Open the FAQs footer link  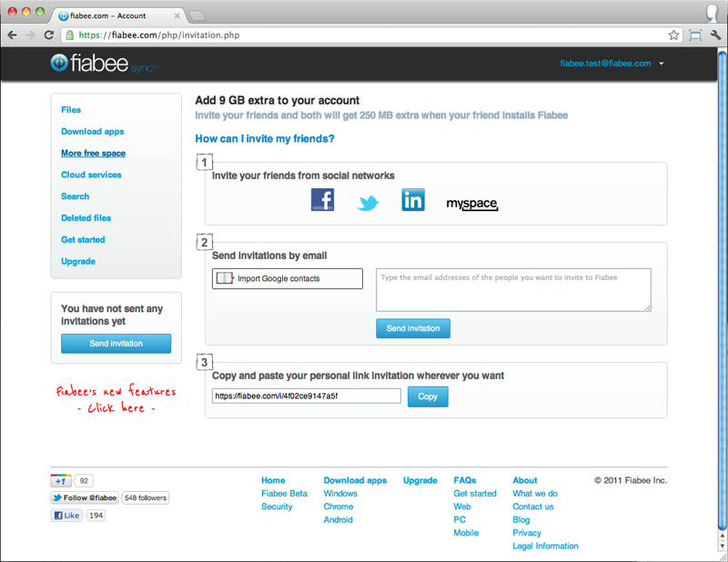click(465, 480)
